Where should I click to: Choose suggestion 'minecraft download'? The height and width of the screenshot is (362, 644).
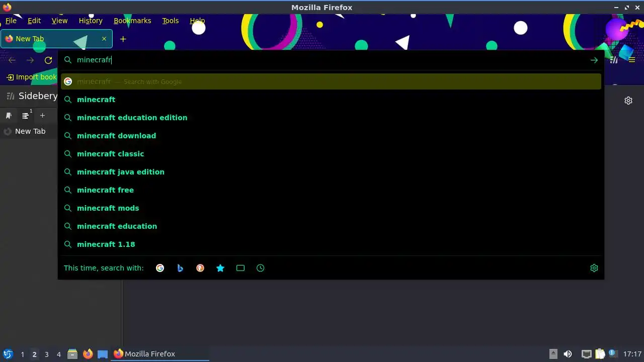331,136
